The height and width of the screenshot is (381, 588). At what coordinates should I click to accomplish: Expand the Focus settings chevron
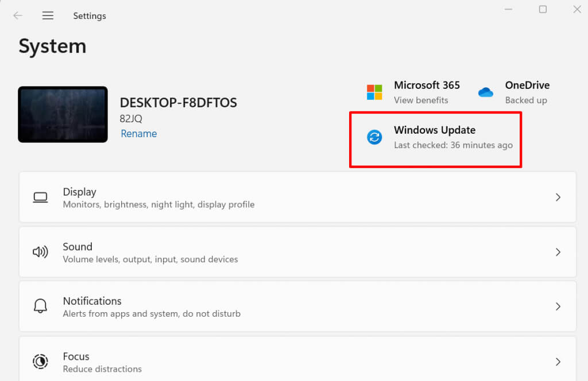tap(558, 361)
